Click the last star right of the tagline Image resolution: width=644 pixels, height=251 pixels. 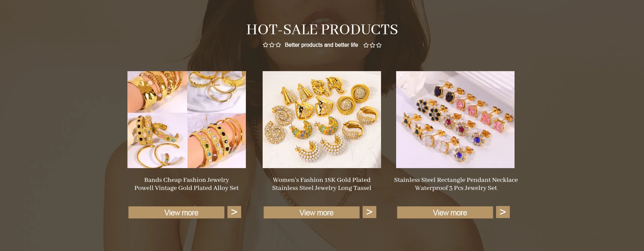coord(379,45)
